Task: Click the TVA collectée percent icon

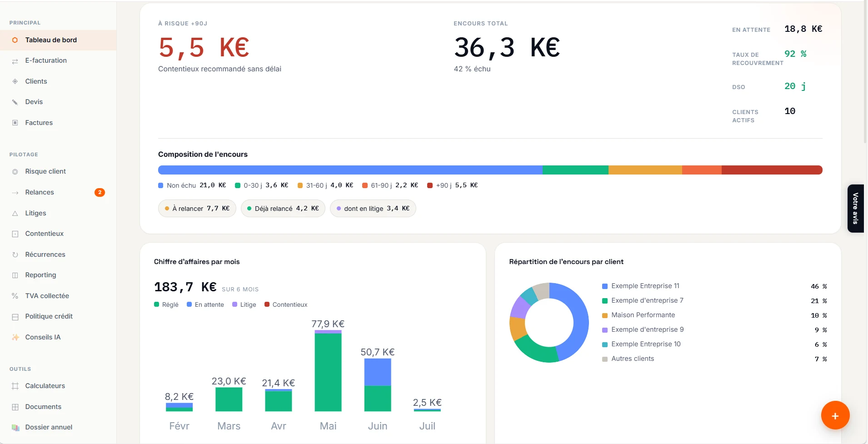Action: click(15, 296)
